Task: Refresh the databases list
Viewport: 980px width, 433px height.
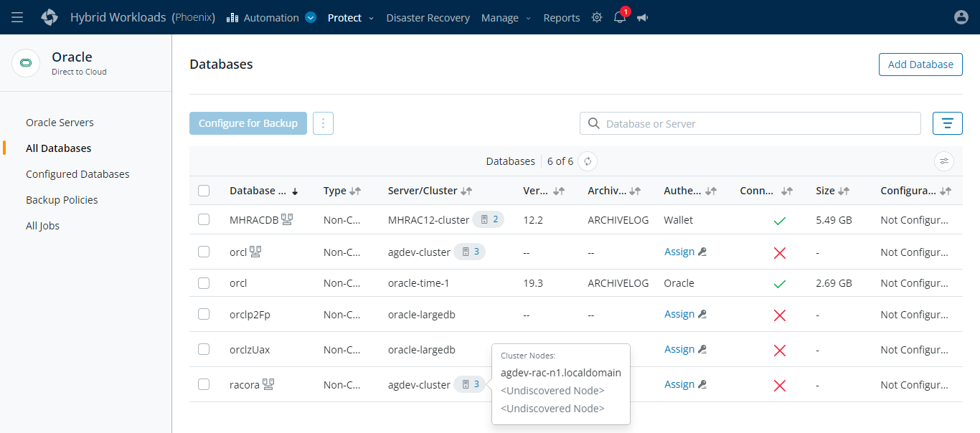Action: (x=587, y=161)
